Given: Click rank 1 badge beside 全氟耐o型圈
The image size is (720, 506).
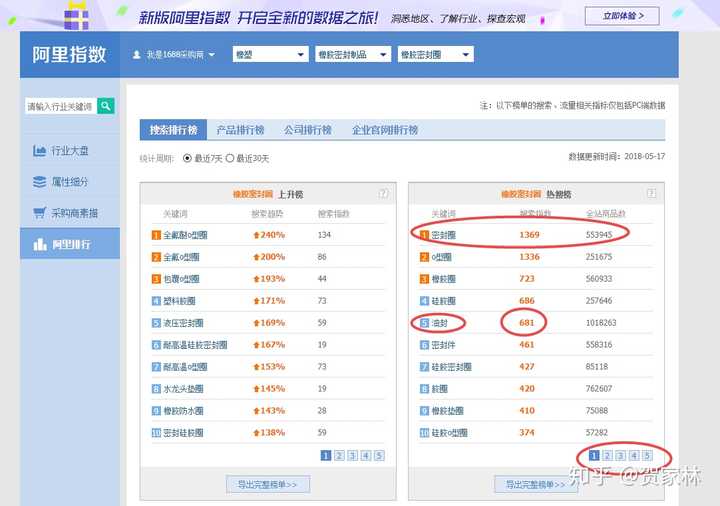Looking at the screenshot, I should point(156,235).
